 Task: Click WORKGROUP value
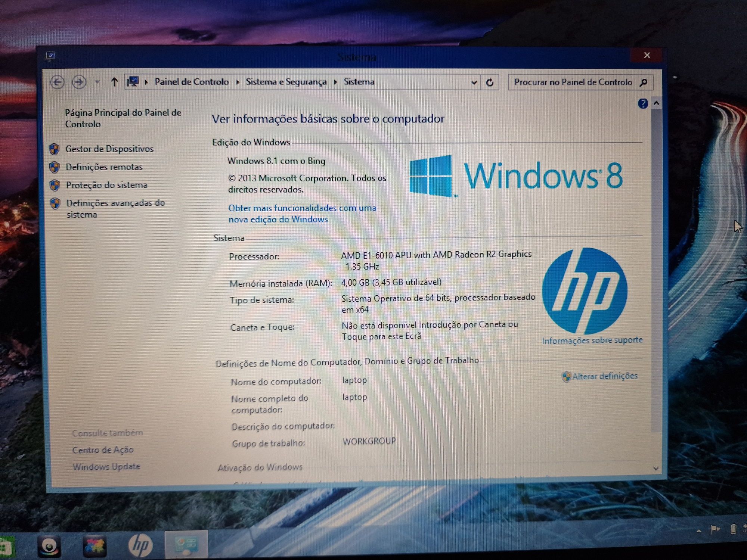369,441
